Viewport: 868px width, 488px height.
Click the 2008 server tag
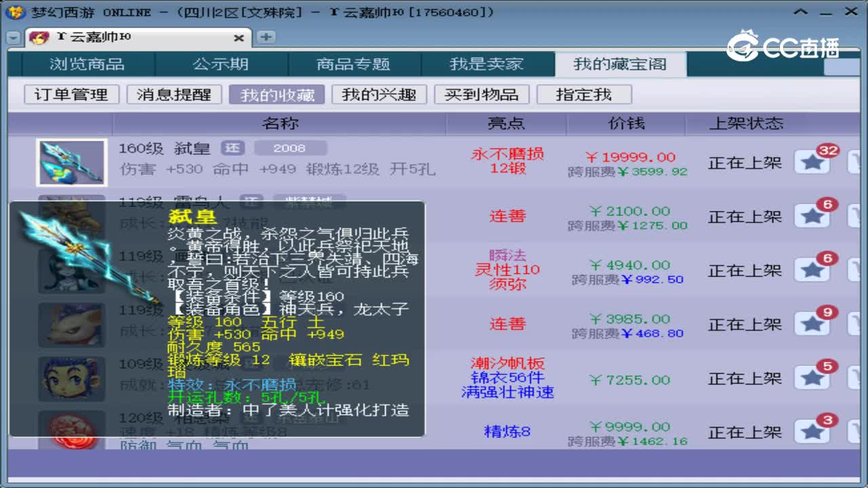290,148
